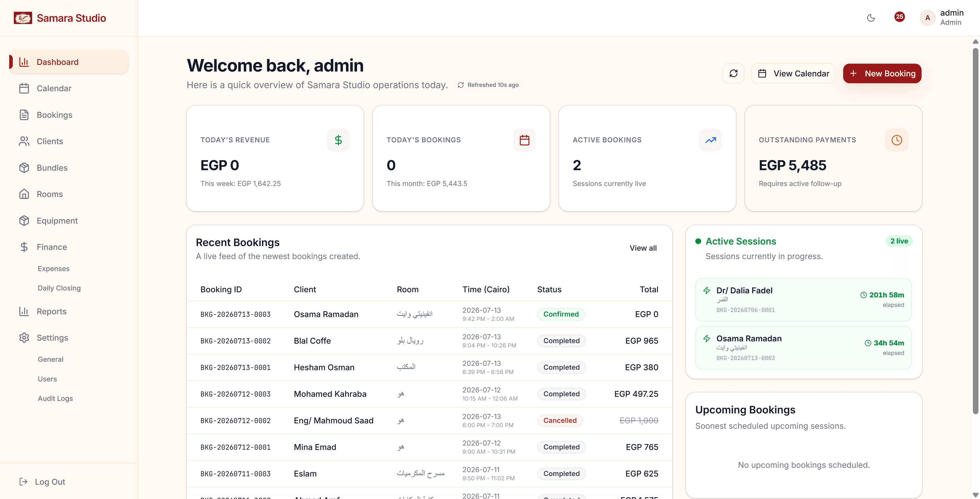Click the Reports chart sidebar icon
980x499 pixels.
(x=24, y=311)
